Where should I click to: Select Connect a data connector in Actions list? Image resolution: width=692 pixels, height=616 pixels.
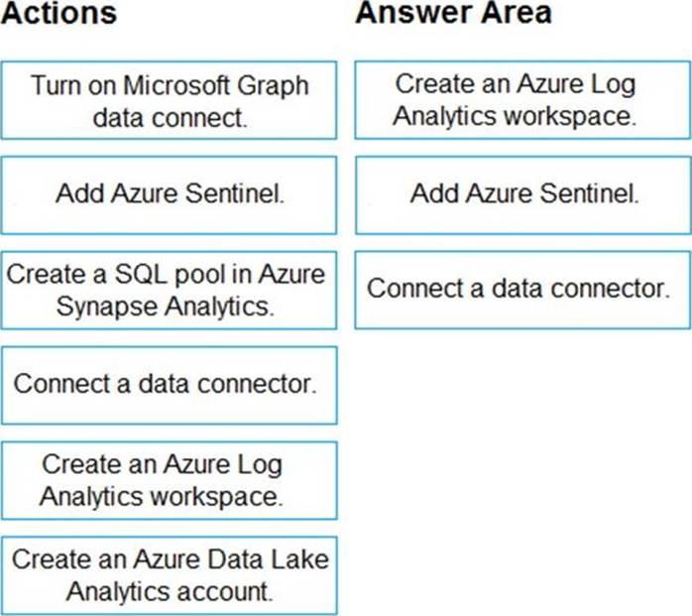click(169, 384)
